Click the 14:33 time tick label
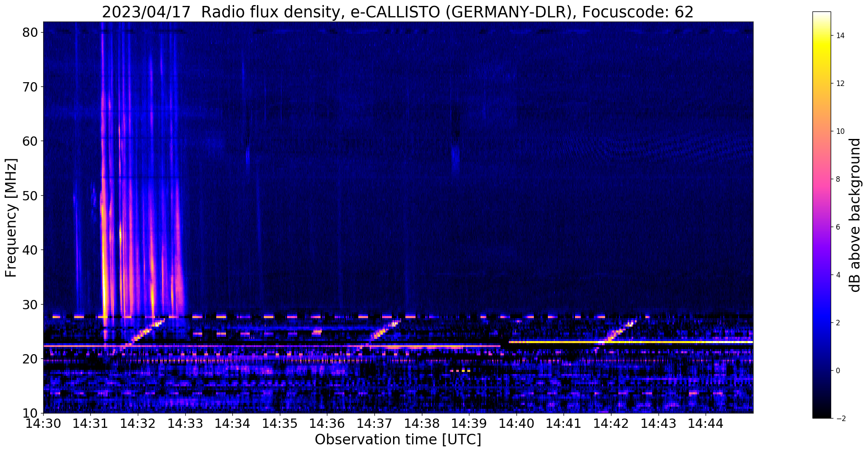This screenshot has height=452, width=868. tap(185, 424)
